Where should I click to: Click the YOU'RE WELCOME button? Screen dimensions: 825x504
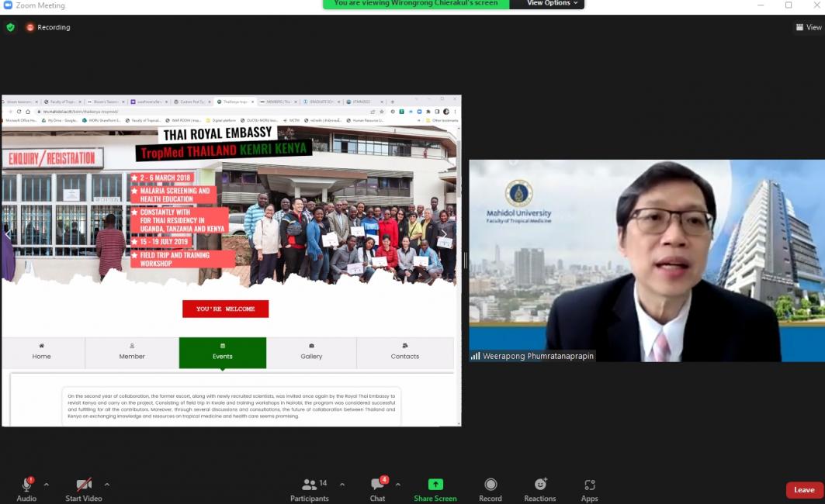click(226, 309)
